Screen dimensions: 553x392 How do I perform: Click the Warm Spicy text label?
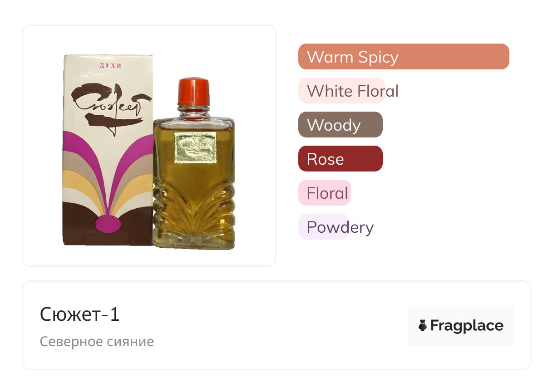(x=353, y=57)
